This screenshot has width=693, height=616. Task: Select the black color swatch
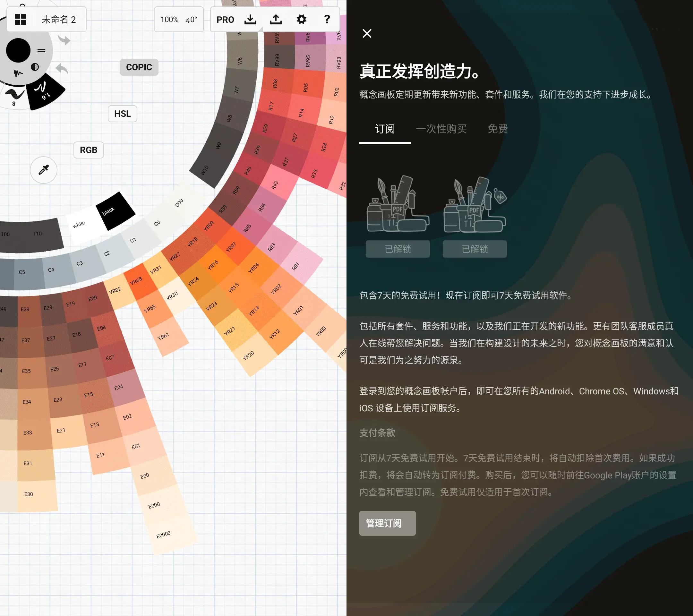115,211
